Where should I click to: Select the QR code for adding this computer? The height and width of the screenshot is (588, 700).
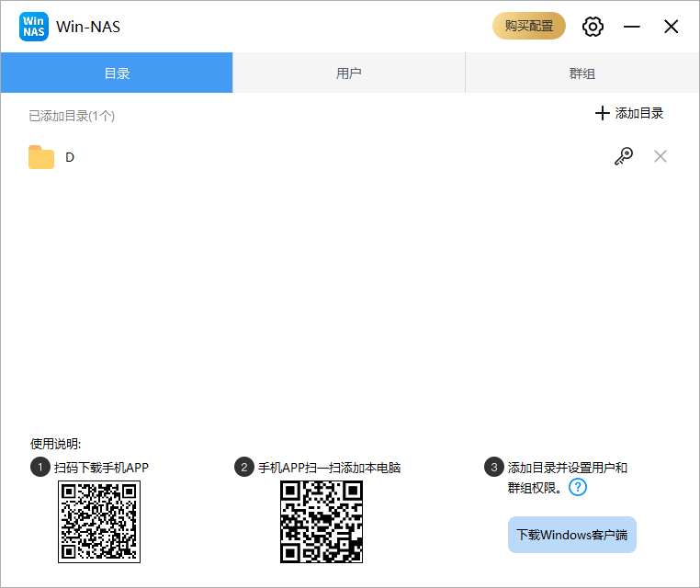point(322,521)
